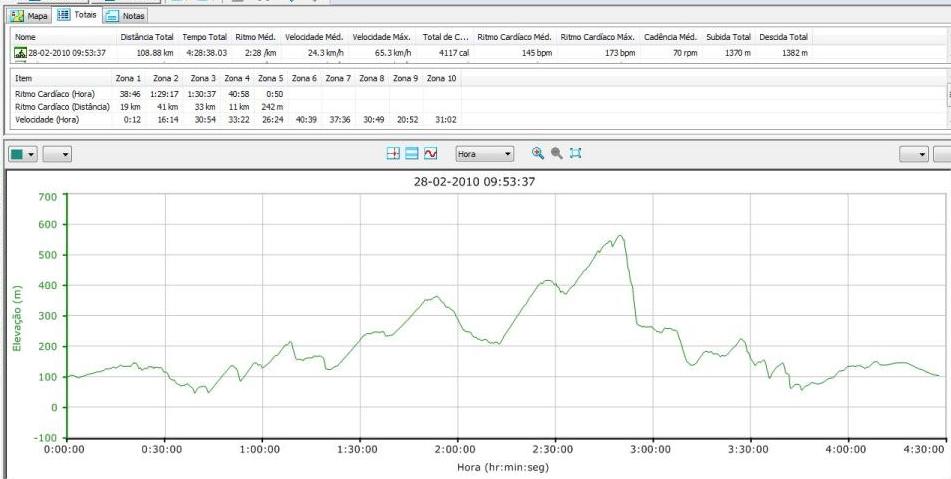Sort by Velocidade Méd. column header
Viewport: 951px width, 479px height.
coord(314,37)
